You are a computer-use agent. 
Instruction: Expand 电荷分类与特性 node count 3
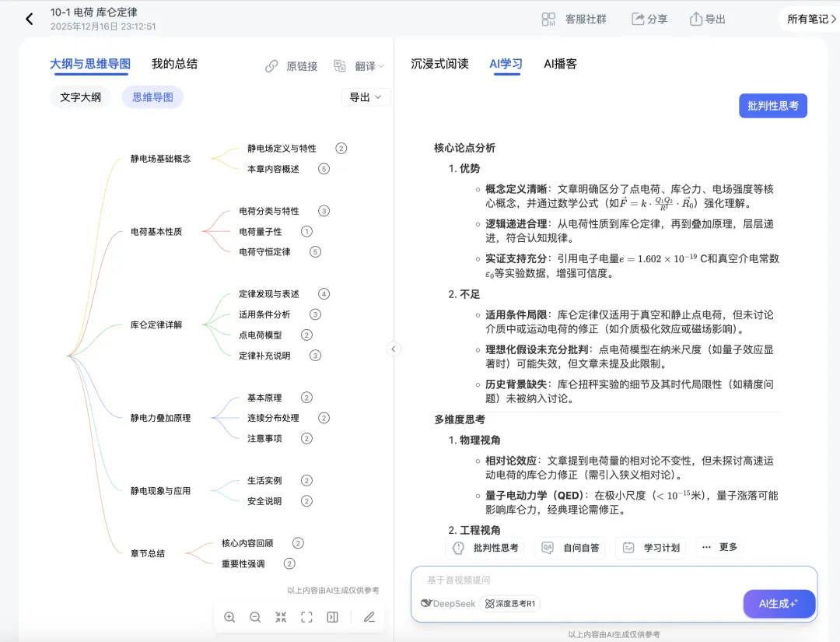click(x=324, y=211)
